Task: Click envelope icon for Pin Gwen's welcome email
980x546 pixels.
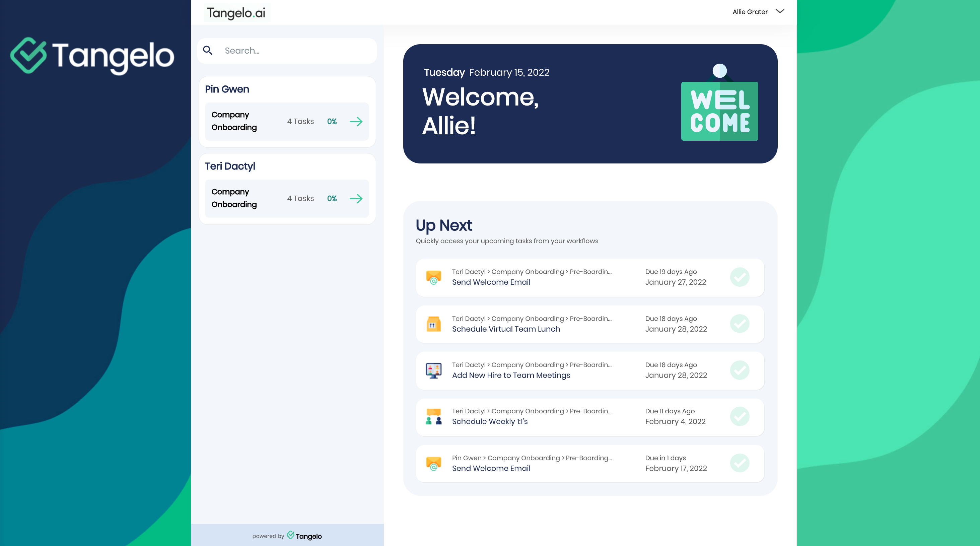Action: [433, 463]
